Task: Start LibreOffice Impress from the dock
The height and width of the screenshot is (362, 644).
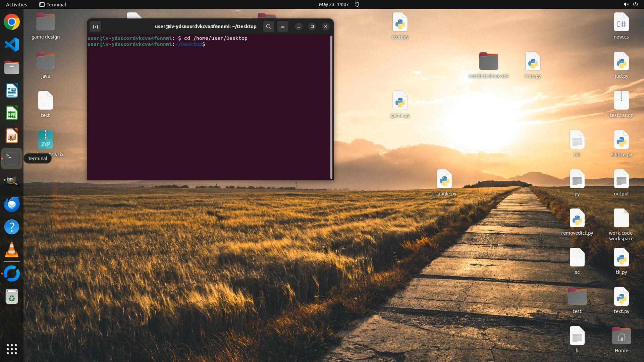Action: click(12, 136)
